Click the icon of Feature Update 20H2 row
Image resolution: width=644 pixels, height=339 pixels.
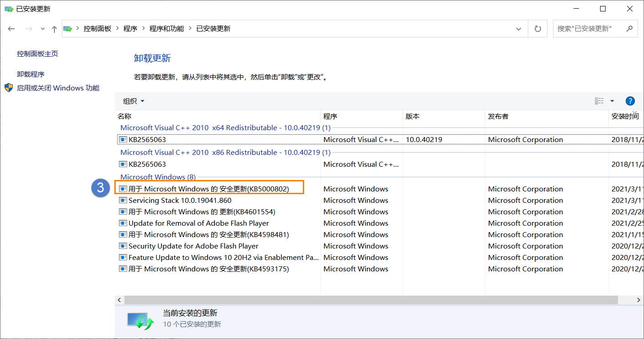123,257
